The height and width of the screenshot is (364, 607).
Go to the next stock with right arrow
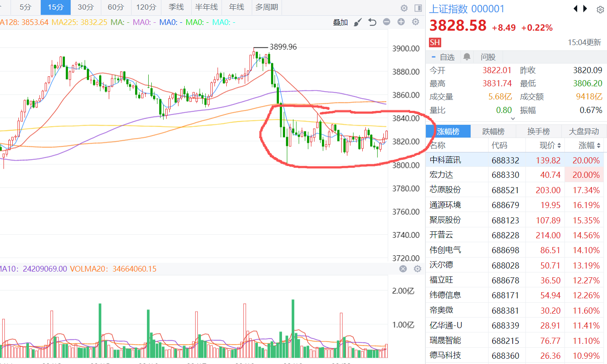coord(585,9)
